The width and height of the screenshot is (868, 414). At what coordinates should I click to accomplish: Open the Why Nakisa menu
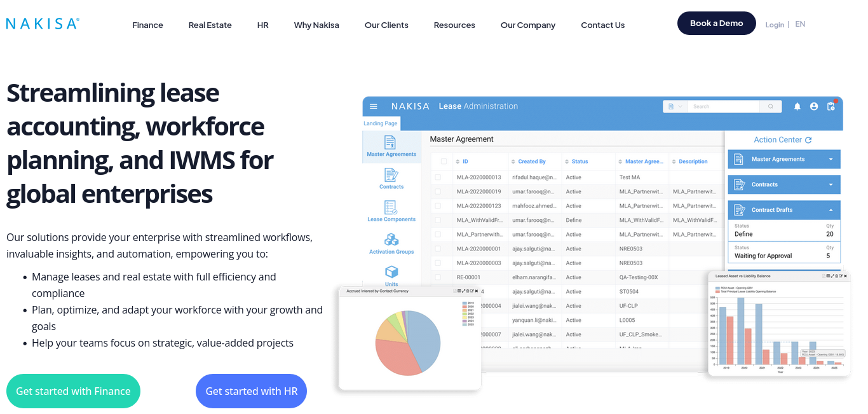click(316, 25)
